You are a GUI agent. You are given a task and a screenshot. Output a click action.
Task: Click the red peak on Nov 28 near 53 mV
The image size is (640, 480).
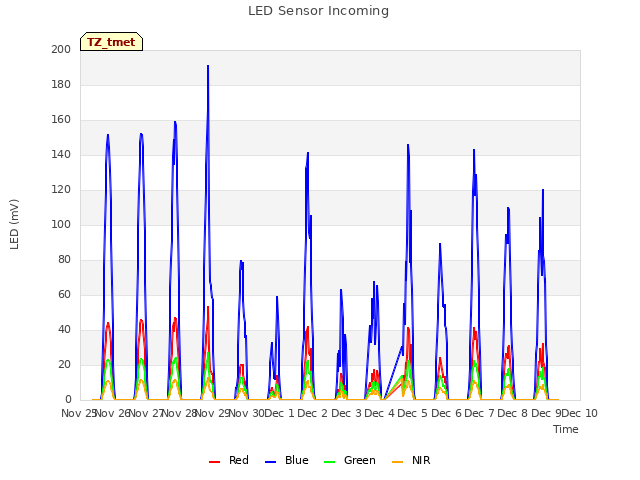pyautogui.click(x=208, y=307)
